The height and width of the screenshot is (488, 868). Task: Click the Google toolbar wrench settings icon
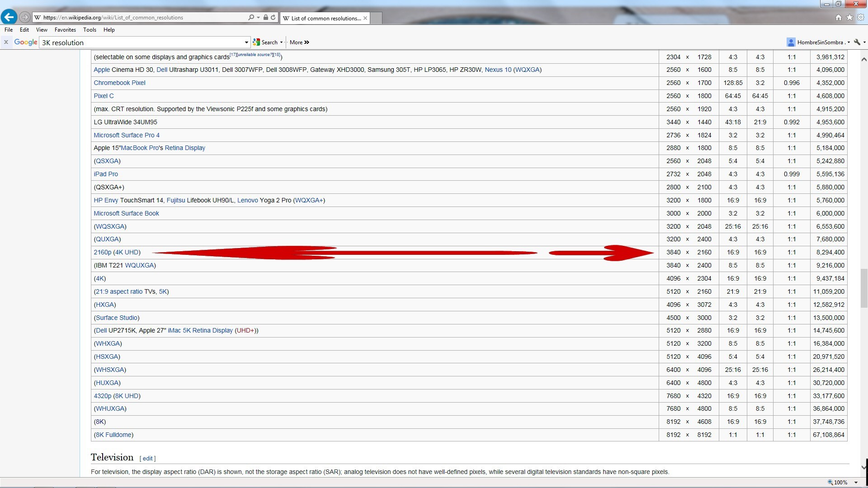(857, 42)
